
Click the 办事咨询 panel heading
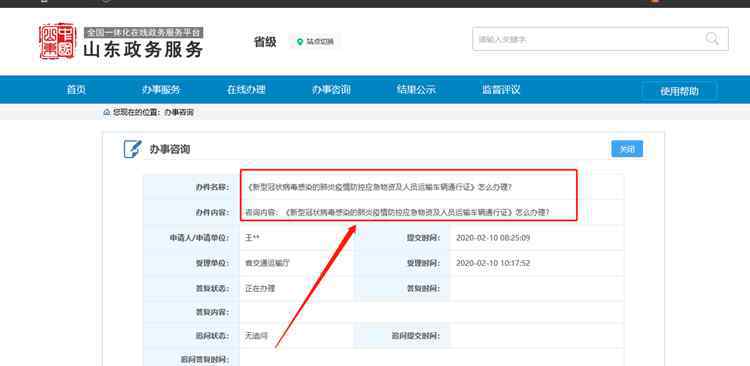170,149
